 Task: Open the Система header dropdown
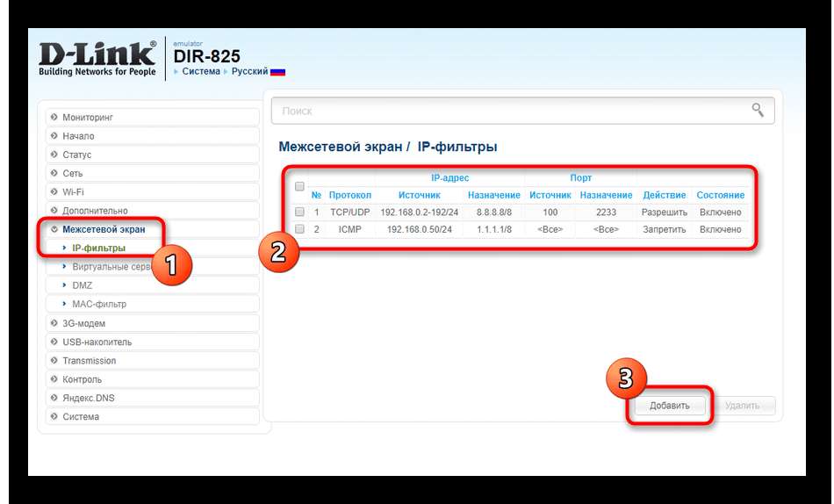pos(201,71)
